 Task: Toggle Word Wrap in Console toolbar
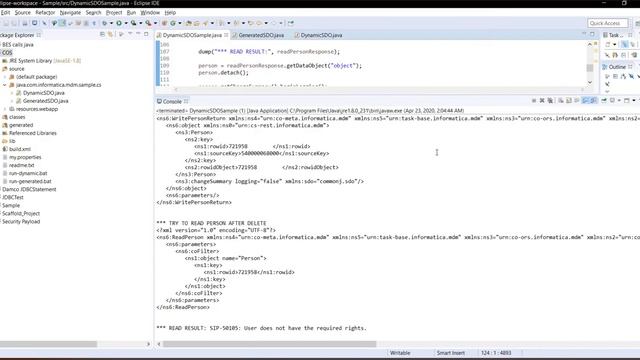coord(577,100)
